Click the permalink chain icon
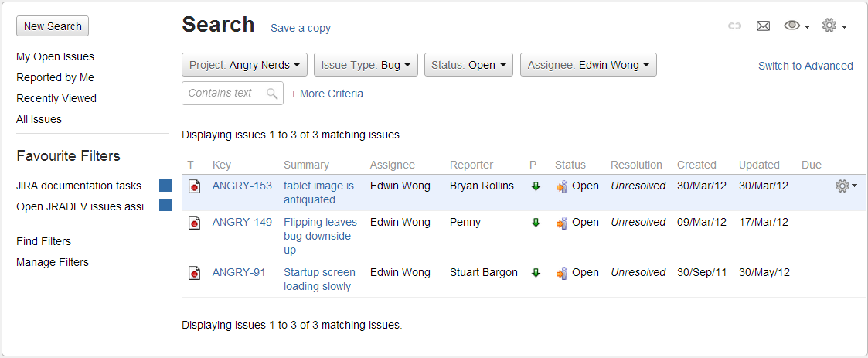 click(x=735, y=26)
